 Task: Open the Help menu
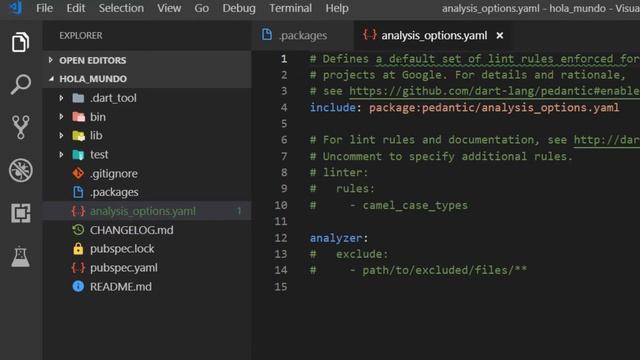click(x=337, y=8)
